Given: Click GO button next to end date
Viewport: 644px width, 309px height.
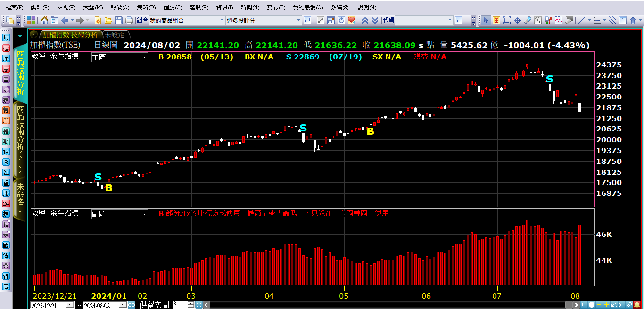Looking at the screenshot, I should point(133,305).
